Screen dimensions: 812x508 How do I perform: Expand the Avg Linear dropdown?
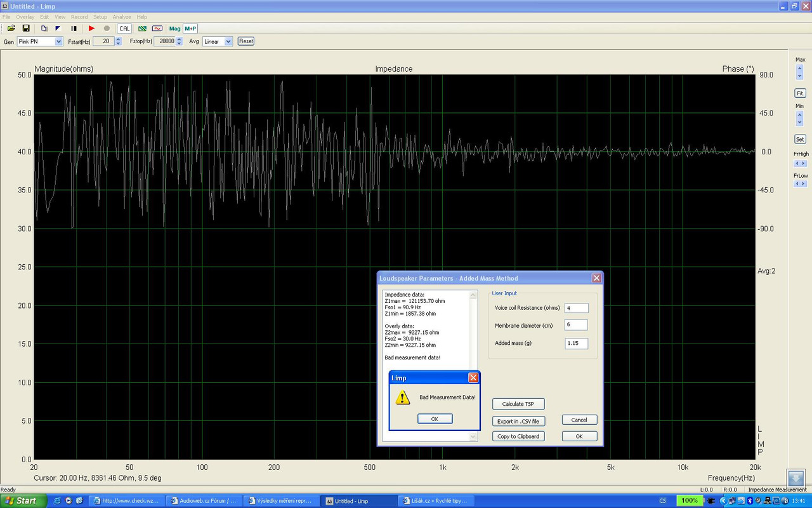pos(229,41)
